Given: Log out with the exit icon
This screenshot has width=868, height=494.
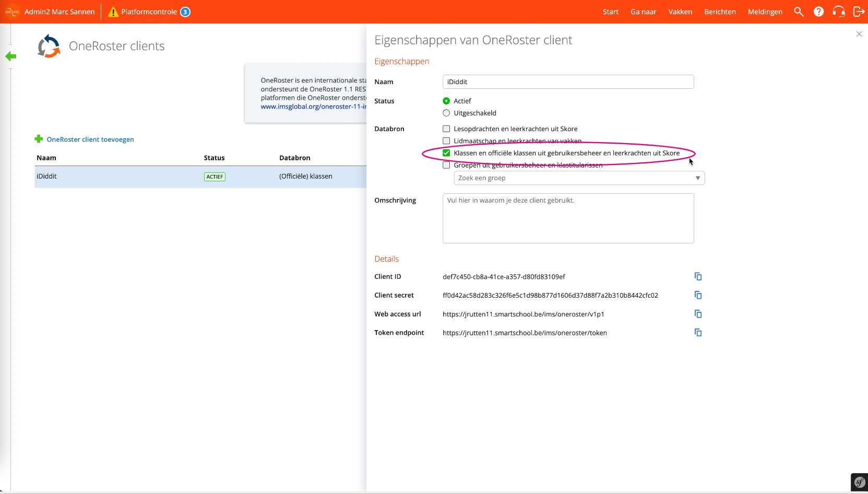Looking at the screenshot, I should 859,11.
